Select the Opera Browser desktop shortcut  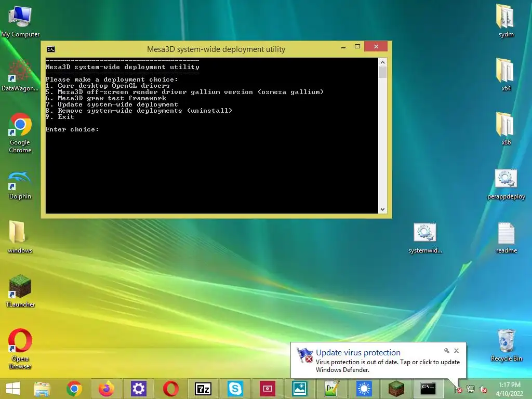[20, 348]
